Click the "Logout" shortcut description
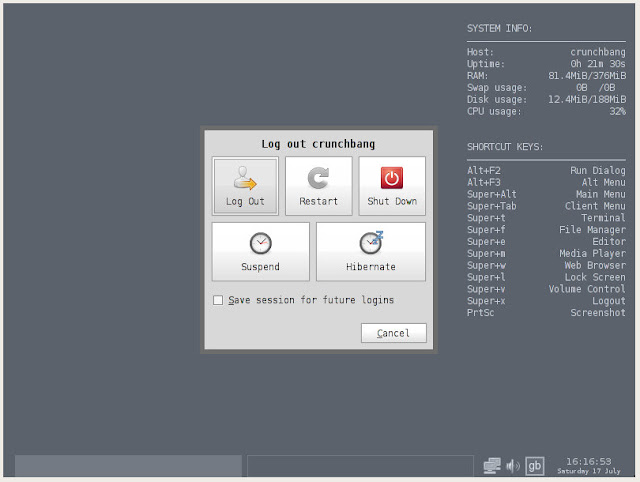640x482 pixels. 609,301
